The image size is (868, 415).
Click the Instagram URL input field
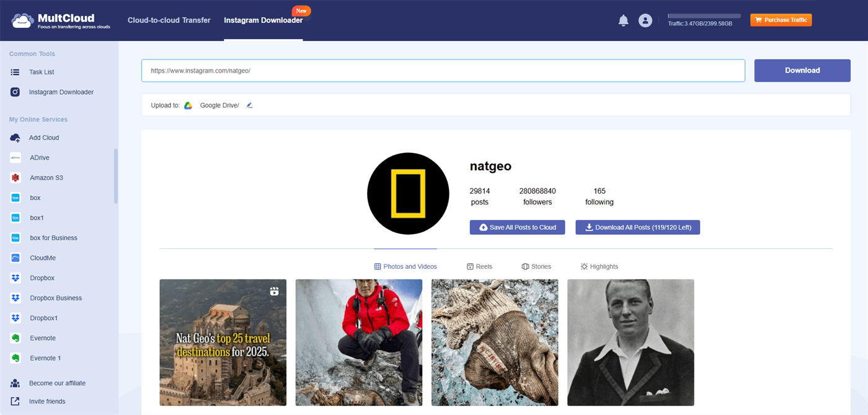click(x=443, y=71)
